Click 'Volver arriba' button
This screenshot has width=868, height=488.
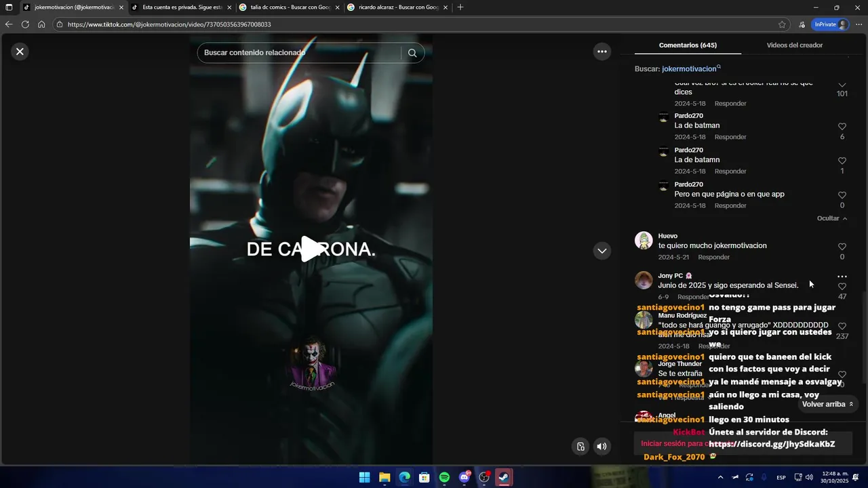[x=828, y=404]
